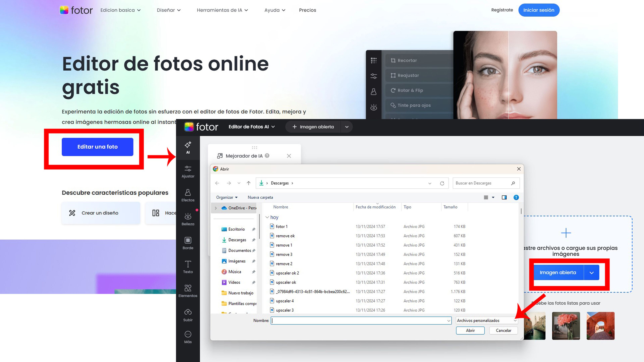Select the AI tool in Fotor sidebar
This screenshot has height=362, width=644.
tap(188, 148)
